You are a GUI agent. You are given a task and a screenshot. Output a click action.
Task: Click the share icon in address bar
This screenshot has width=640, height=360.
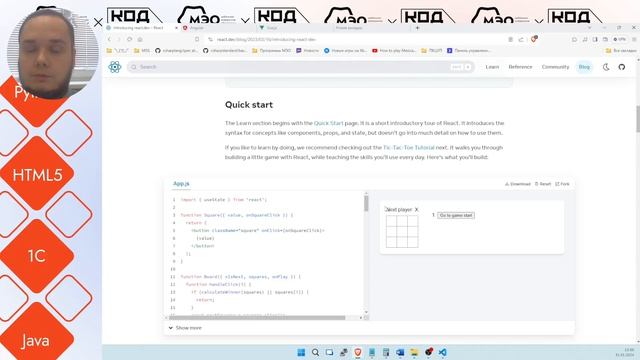pos(521,40)
